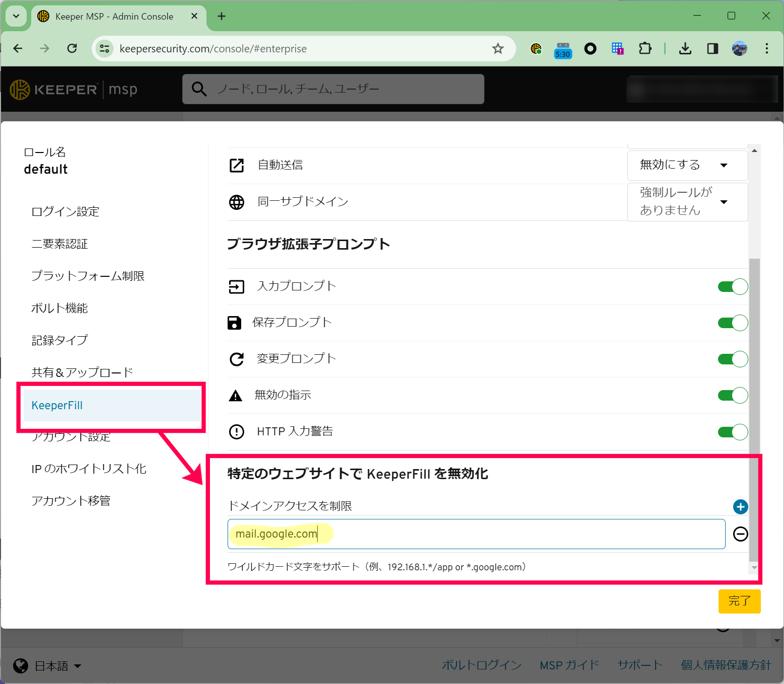Select KeeperFill in the role menu

(112, 405)
